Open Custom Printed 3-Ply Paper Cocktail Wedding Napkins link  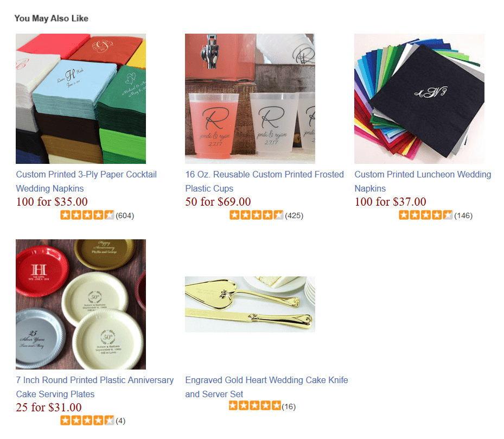86,181
